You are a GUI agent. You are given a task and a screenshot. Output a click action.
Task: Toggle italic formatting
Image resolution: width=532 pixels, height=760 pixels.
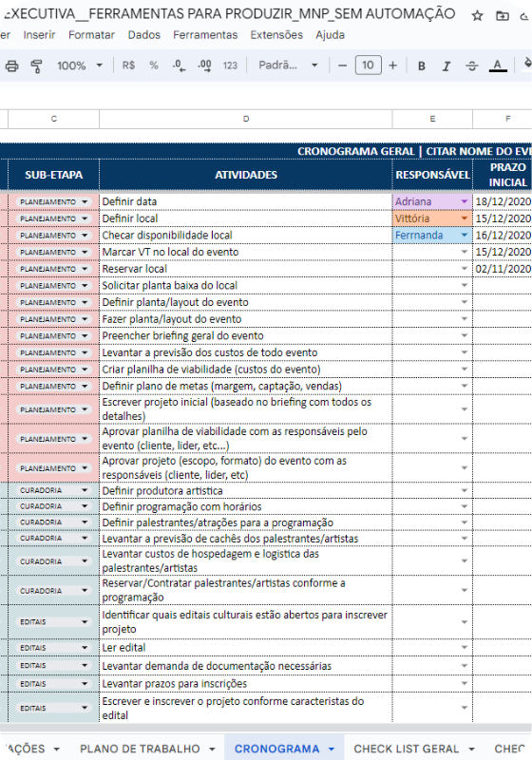coord(446,66)
